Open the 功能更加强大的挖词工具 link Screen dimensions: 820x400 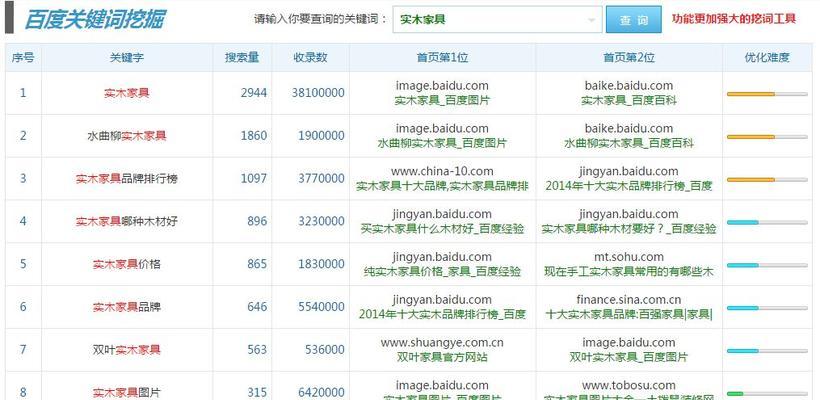(x=734, y=19)
